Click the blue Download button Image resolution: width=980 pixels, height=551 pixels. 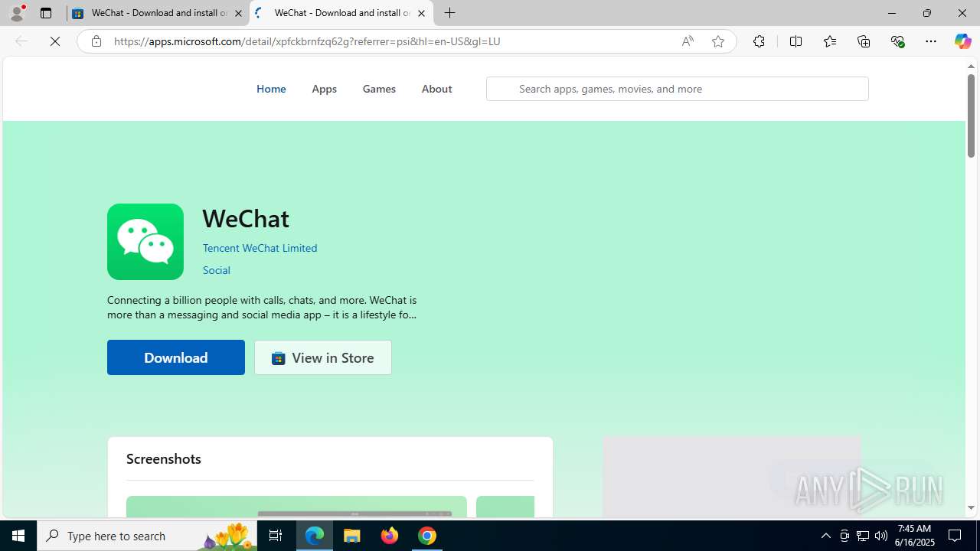click(176, 357)
